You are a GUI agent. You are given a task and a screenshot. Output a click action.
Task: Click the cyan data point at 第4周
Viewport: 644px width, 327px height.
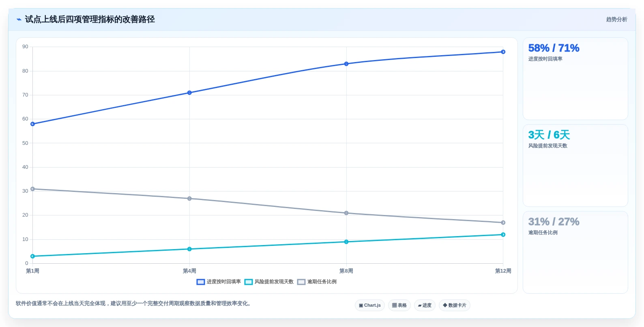(x=189, y=249)
